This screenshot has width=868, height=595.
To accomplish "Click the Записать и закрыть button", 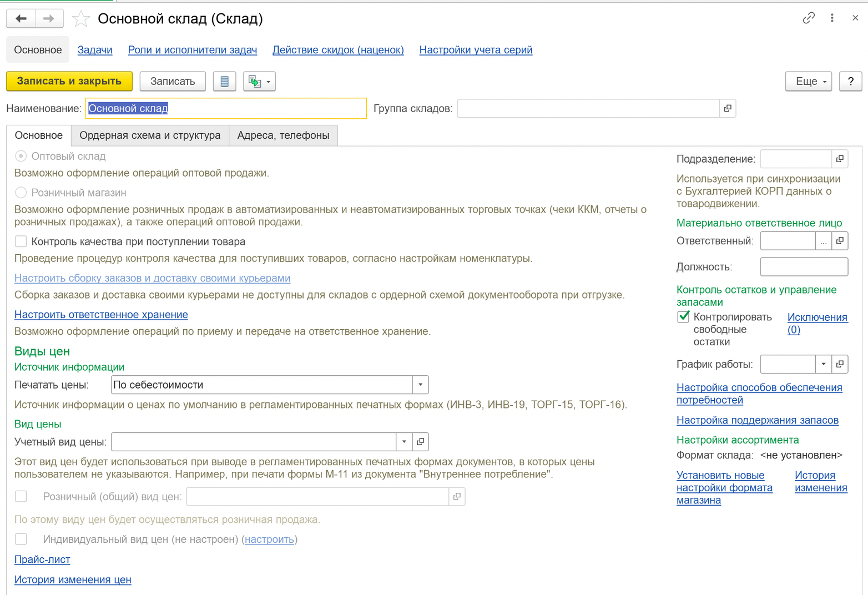I will (69, 81).
